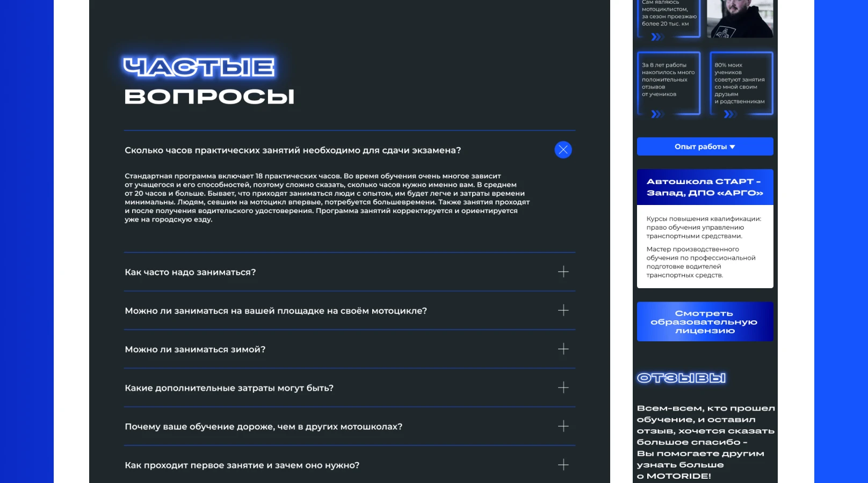868x483 pixels.
Task: Click the instructor's photo
Action: pos(740,19)
